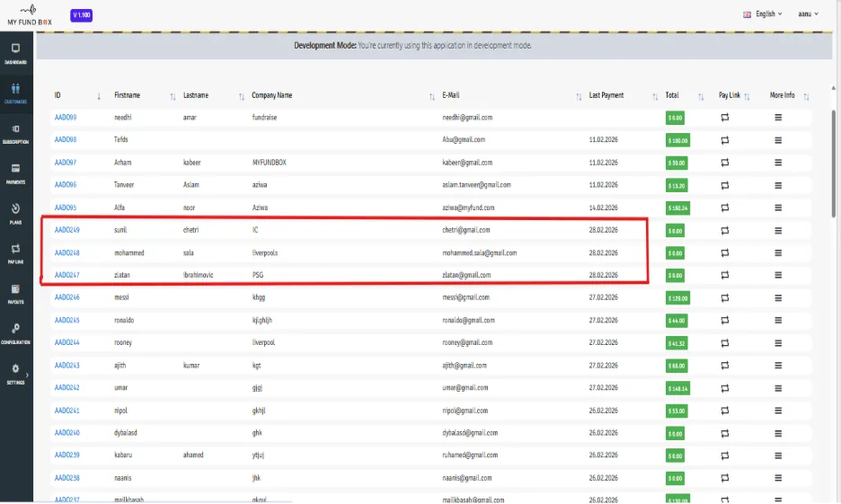Viewport: 841px width, 504px height.
Task: Click pay link icon for Arham row
Action: (x=724, y=163)
